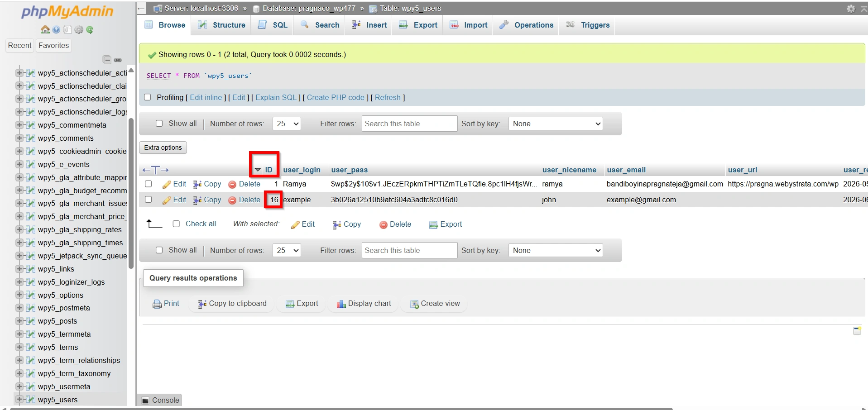Image resolution: width=868 pixels, height=410 pixels.
Task: Open wpy5_users table in tree
Action: pos(58,400)
